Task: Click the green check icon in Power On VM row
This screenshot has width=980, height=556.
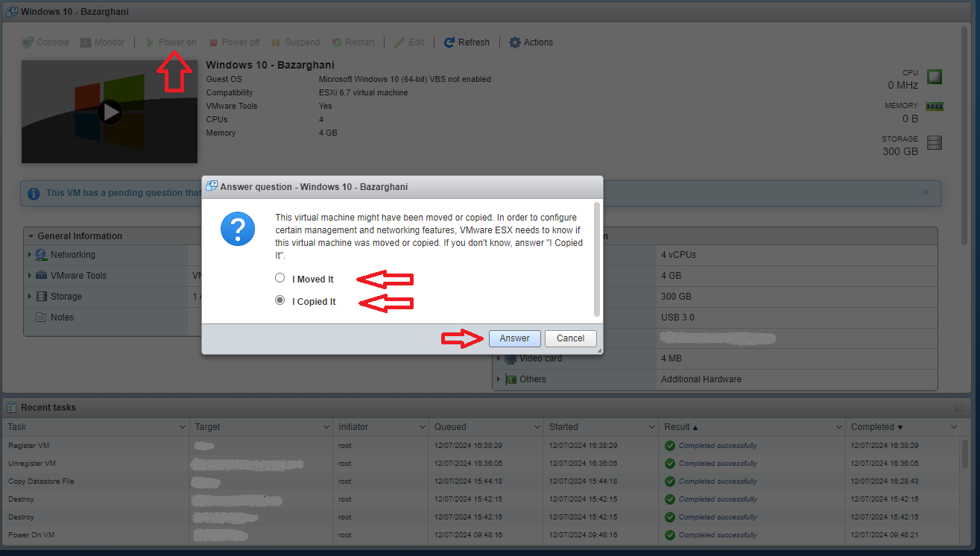Action: [670, 535]
